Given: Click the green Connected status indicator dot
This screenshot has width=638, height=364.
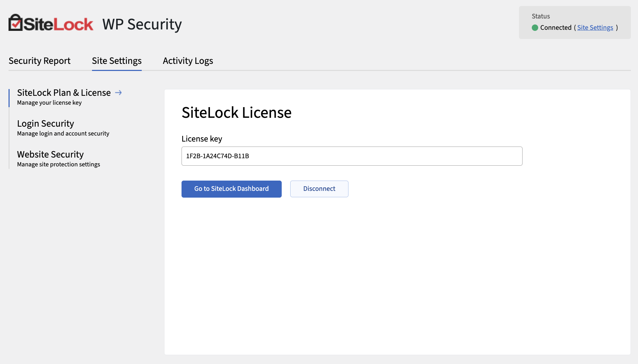Looking at the screenshot, I should (535, 28).
